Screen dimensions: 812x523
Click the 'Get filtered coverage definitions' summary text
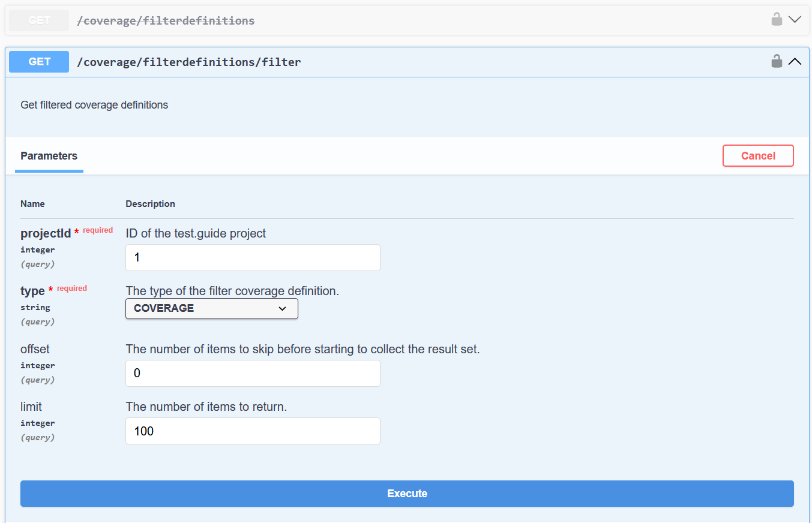tap(94, 104)
